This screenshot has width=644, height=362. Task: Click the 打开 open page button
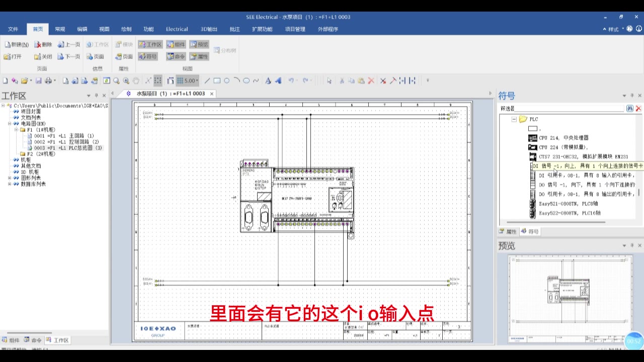pos(13,57)
